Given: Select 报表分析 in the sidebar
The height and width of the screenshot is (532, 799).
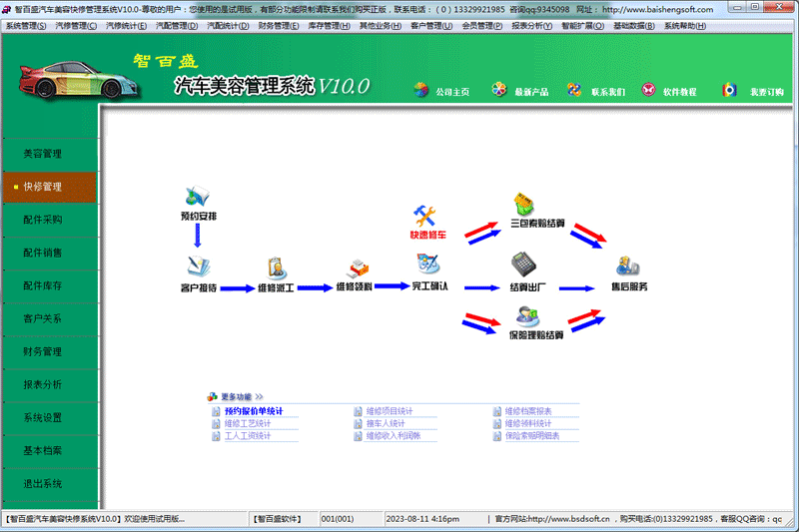Looking at the screenshot, I should click(50, 385).
